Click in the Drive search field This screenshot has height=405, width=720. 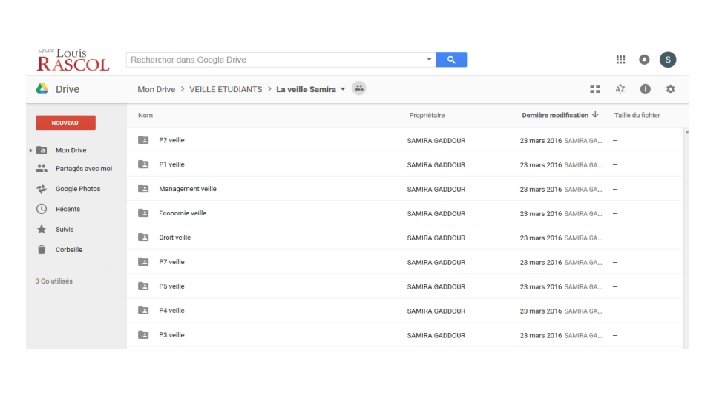coord(277,60)
